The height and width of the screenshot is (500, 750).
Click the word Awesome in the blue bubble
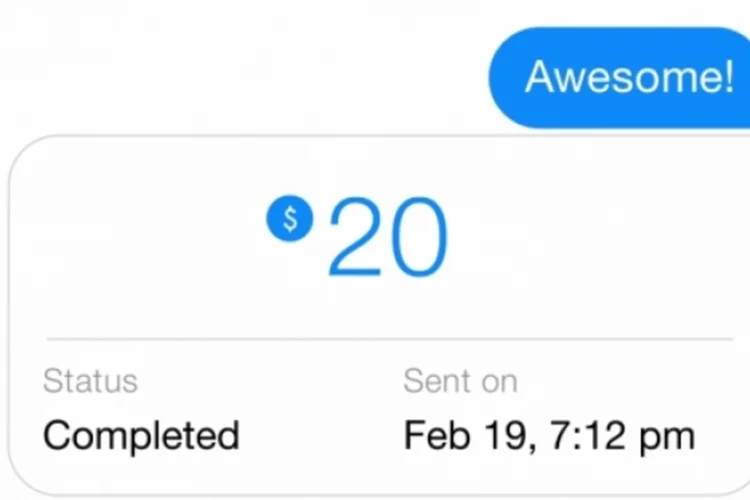(623, 77)
